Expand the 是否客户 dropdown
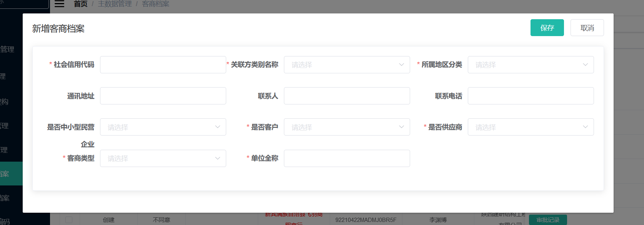Viewport: 644px width, 225px height. (346, 127)
